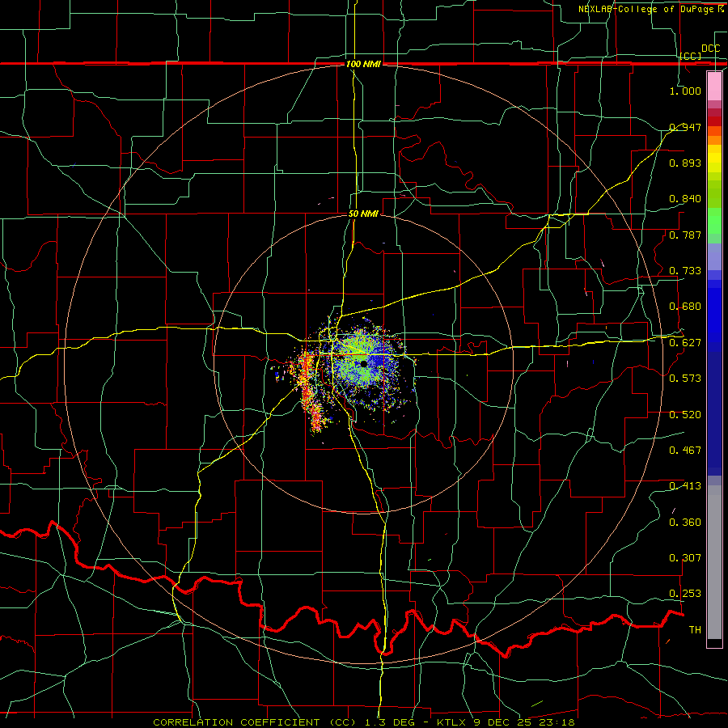Click the 0.680 scale value
The height and width of the screenshot is (728, 728).
(685, 307)
